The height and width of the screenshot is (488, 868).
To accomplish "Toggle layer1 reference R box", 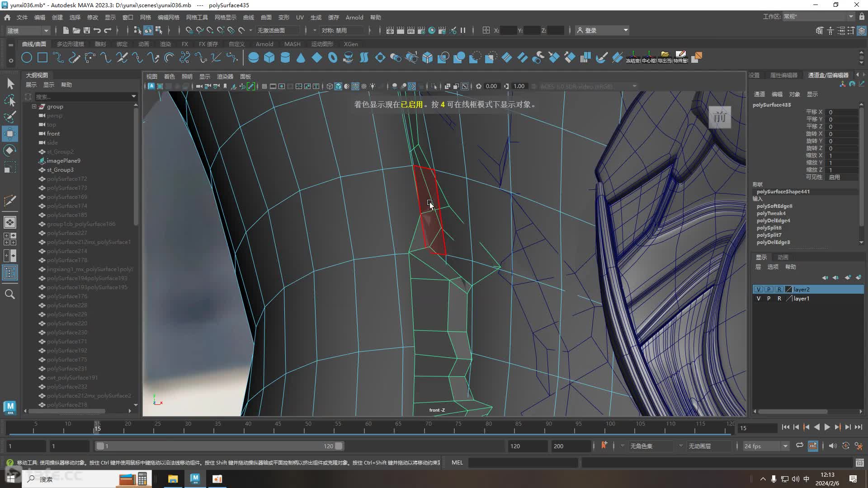I will coord(779,299).
